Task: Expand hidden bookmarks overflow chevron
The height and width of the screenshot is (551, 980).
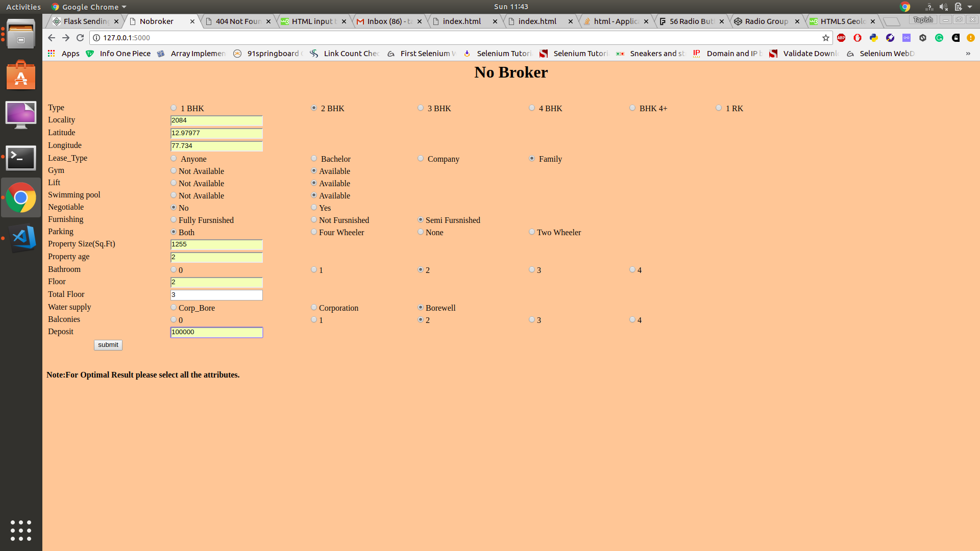Action: pyautogui.click(x=968, y=54)
